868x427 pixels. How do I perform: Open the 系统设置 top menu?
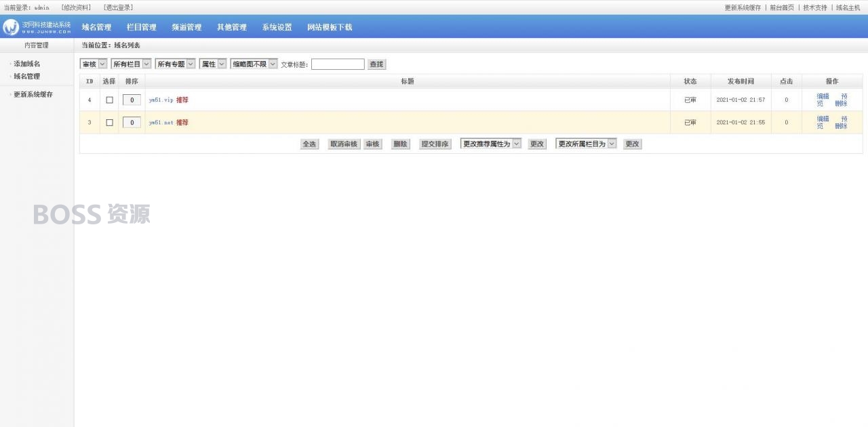point(277,27)
